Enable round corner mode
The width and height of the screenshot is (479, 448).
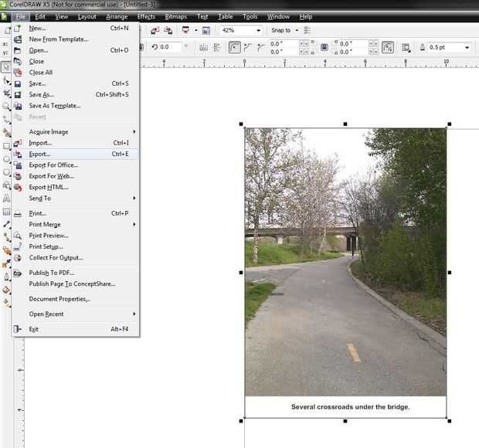(234, 47)
